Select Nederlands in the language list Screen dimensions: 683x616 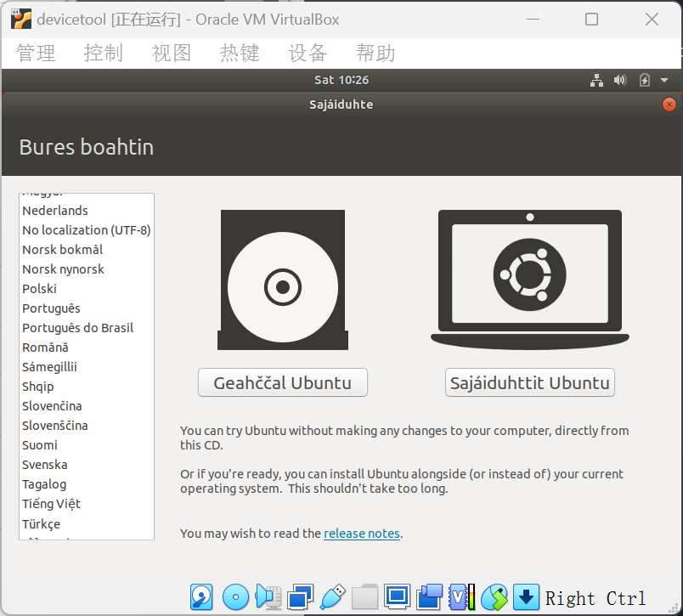(87, 211)
